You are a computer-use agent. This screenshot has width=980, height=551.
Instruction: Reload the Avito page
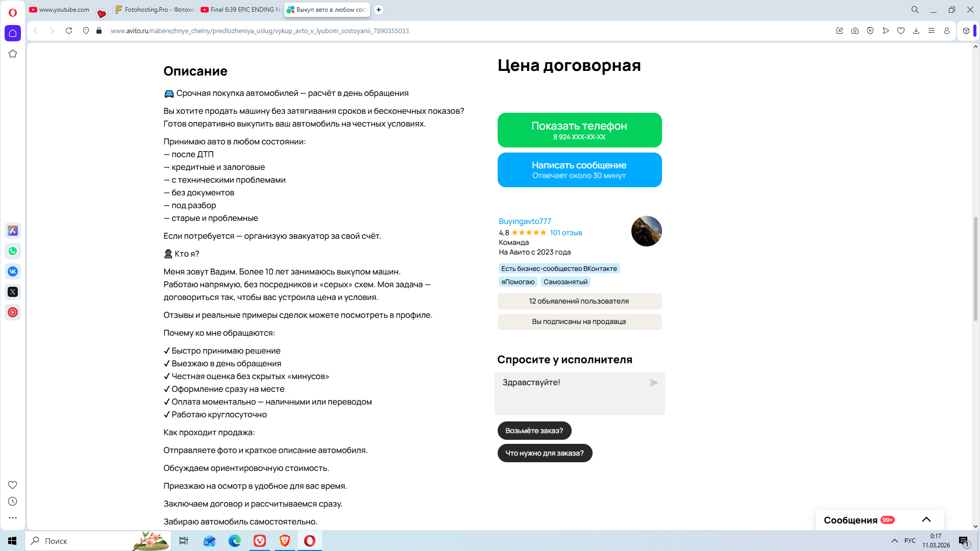click(69, 31)
